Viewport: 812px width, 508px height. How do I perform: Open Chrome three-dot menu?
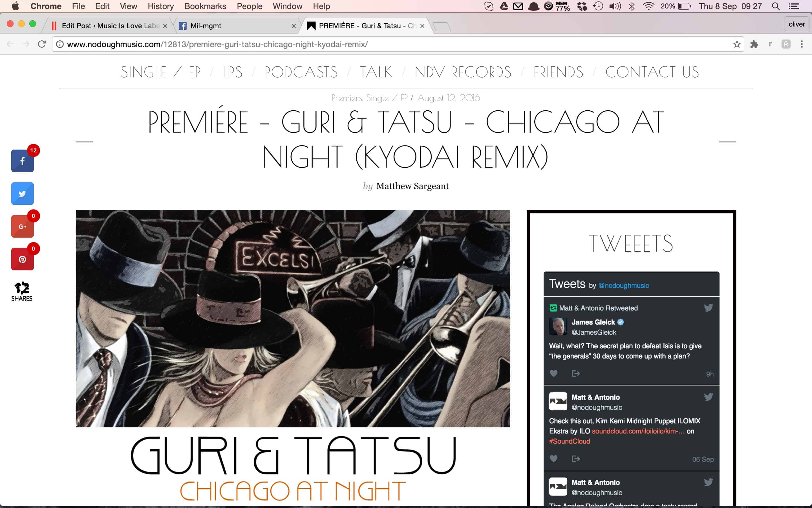tap(802, 44)
